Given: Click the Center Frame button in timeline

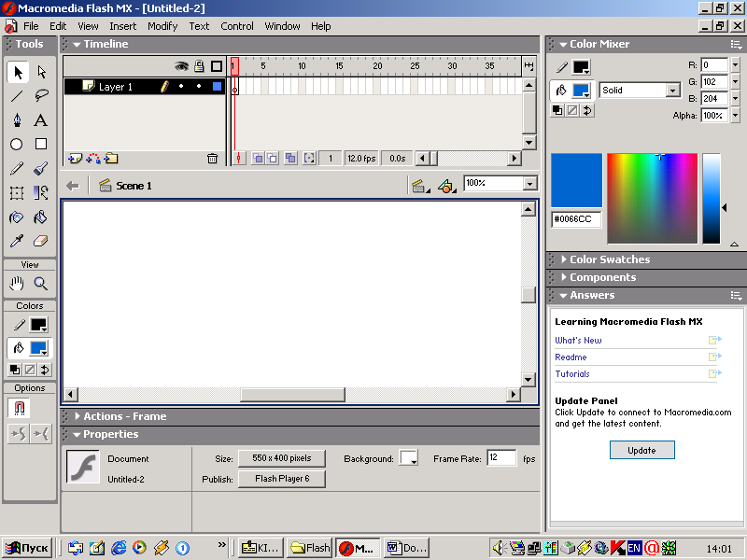Looking at the screenshot, I should point(239,158).
